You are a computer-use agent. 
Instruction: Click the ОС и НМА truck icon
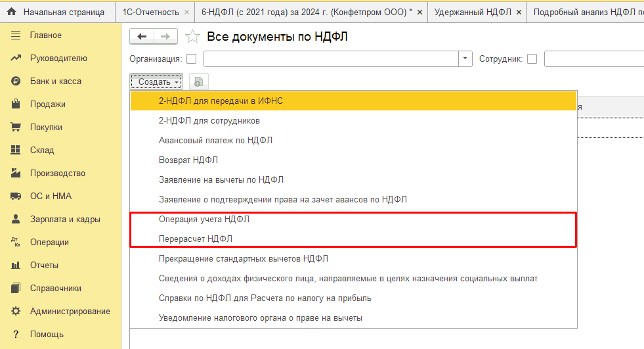pyautogui.click(x=16, y=196)
